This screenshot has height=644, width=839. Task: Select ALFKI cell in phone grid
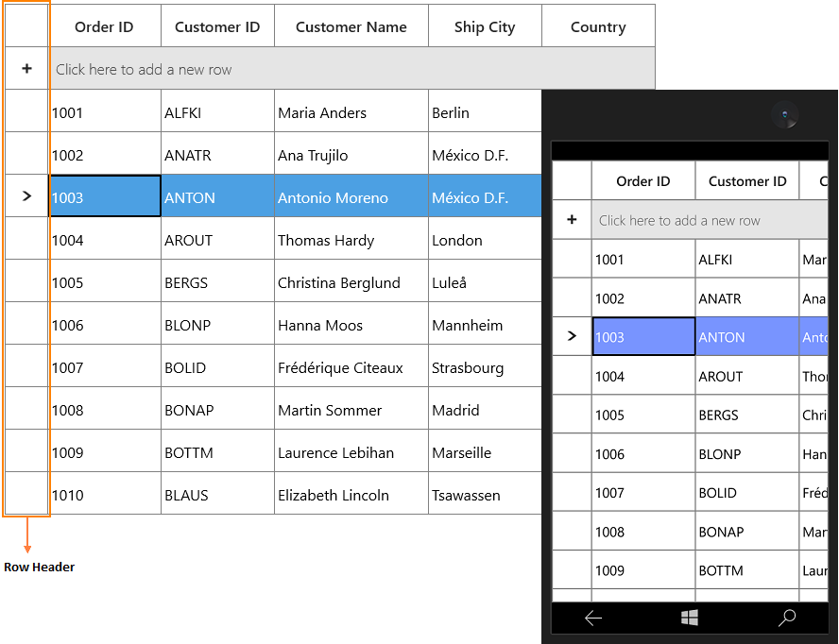[747, 259]
